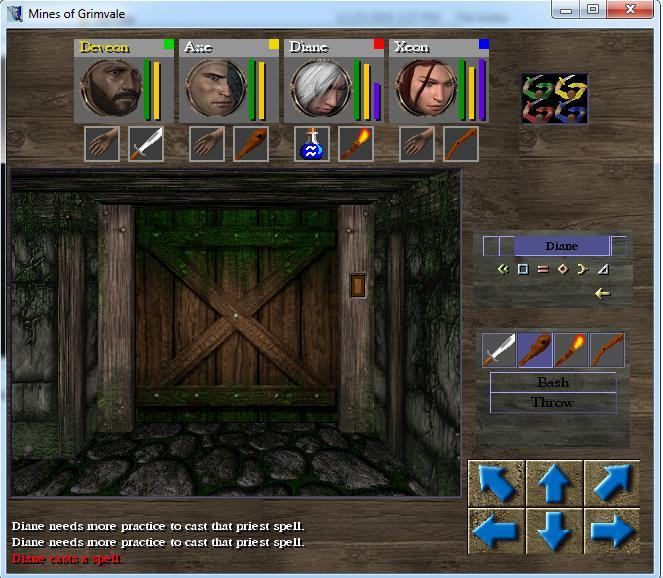
Task: Select the last caster tab
Action: click(x=619, y=246)
